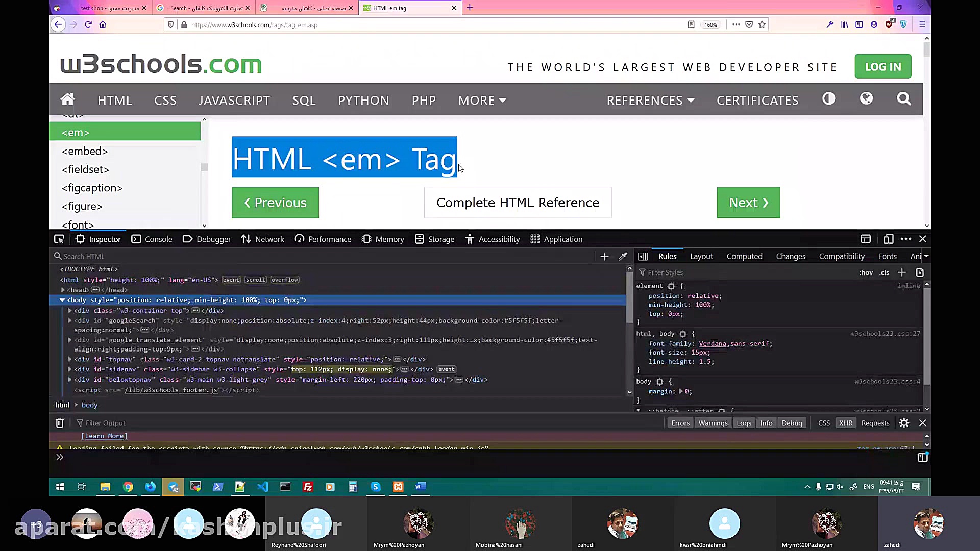Expand the div id topnav node
Viewport: 980px width, 551px height.
pyautogui.click(x=70, y=359)
